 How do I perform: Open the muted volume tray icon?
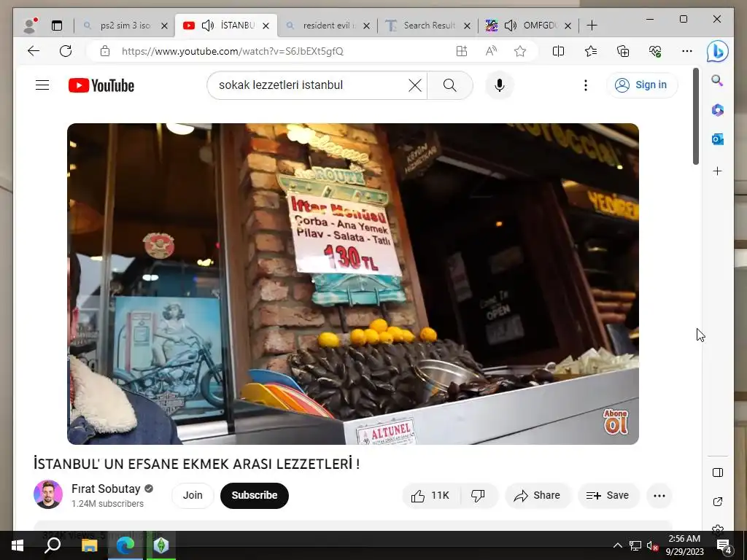click(x=652, y=545)
